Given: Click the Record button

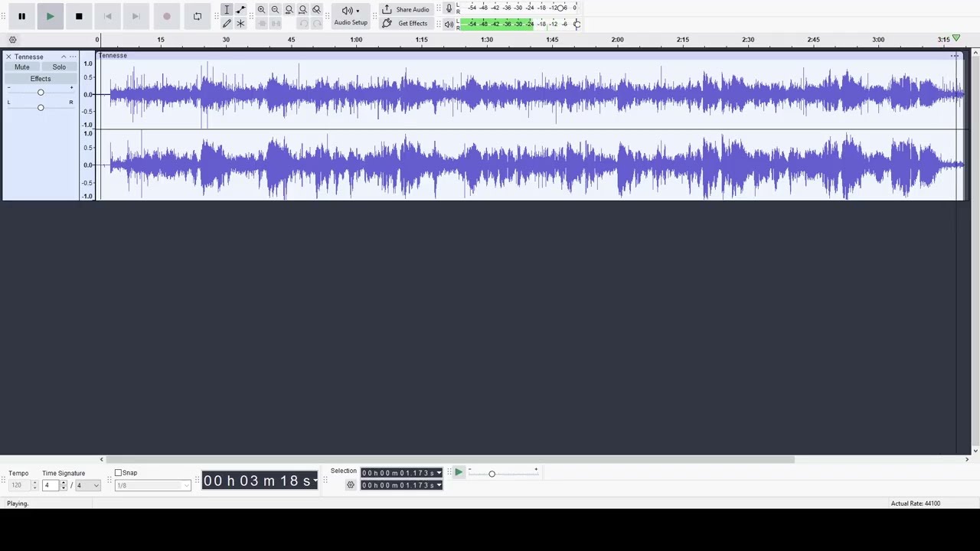Looking at the screenshot, I should [x=166, y=16].
